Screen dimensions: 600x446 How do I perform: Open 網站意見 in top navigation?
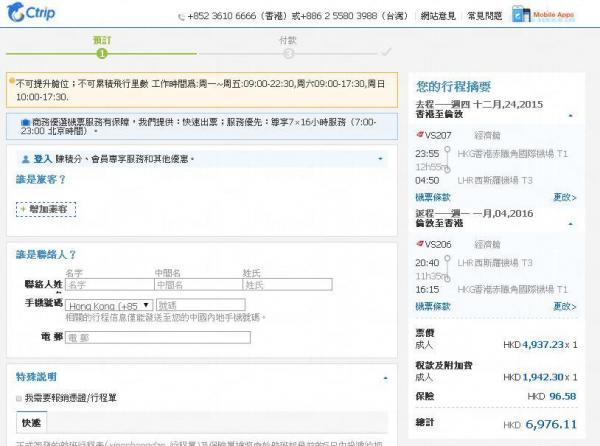coord(438,16)
